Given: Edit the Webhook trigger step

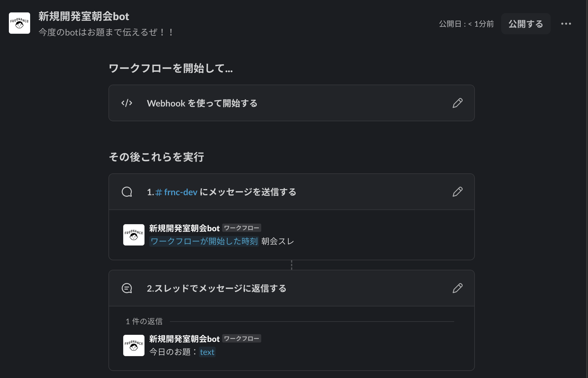Looking at the screenshot, I should 458,103.
